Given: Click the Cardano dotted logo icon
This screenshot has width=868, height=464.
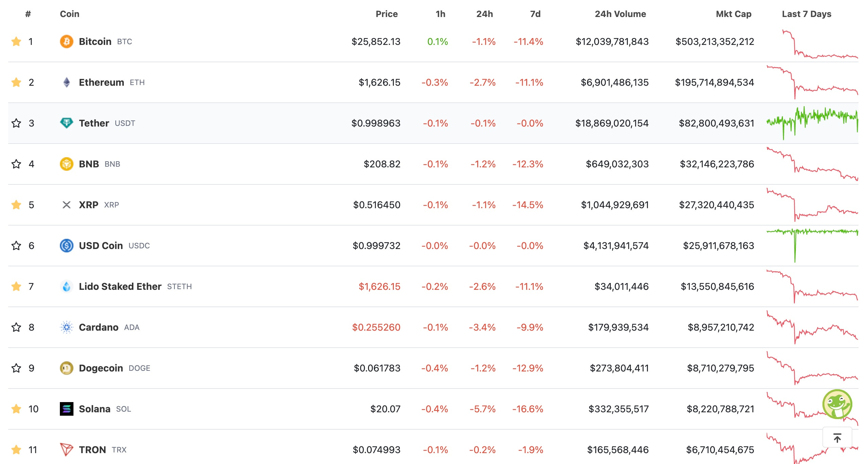Looking at the screenshot, I should coord(67,327).
